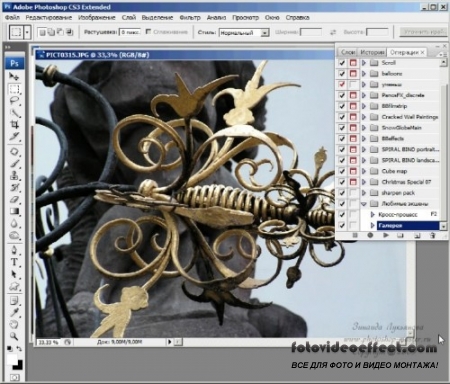Click Add to selection mode icon
Screen dimensions: 450x384
point(51,32)
